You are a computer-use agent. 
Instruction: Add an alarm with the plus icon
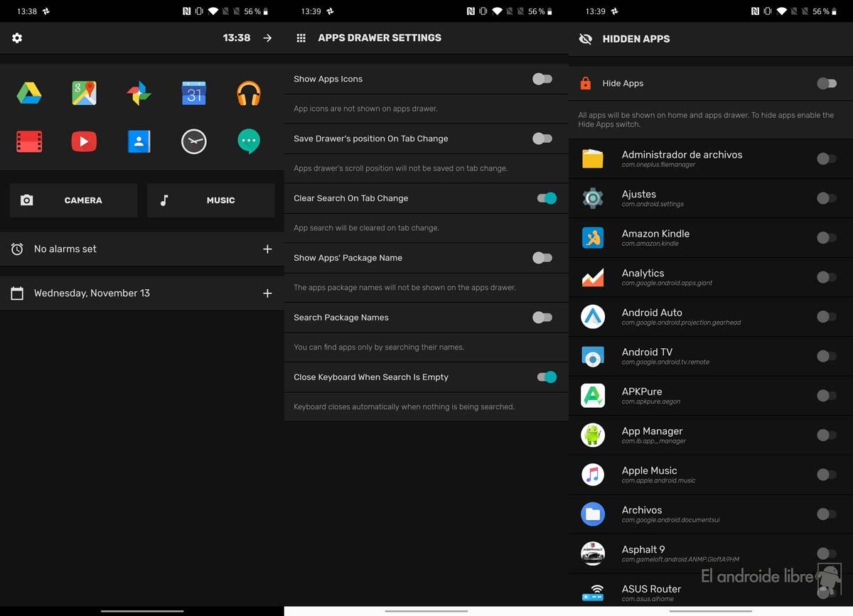[x=267, y=249]
